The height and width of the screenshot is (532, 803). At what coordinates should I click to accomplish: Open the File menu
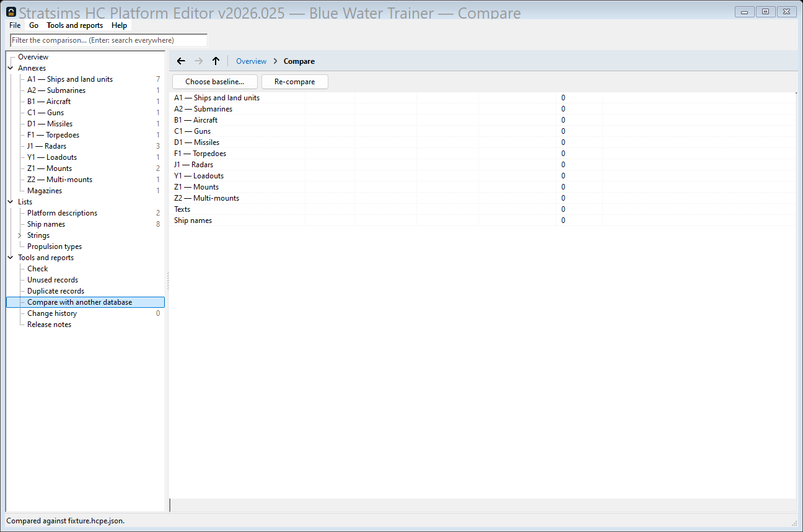[x=15, y=25]
